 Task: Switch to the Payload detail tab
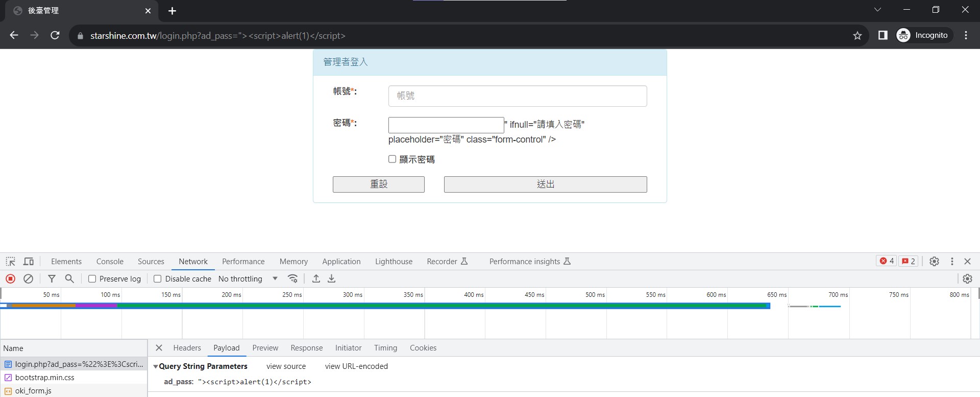pos(227,348)
